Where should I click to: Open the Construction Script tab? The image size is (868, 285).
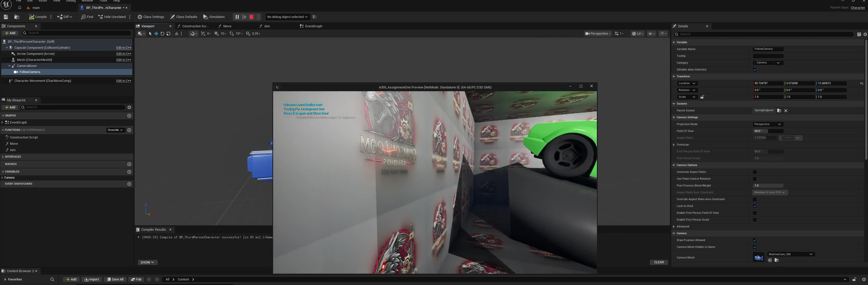click(193, 26)
